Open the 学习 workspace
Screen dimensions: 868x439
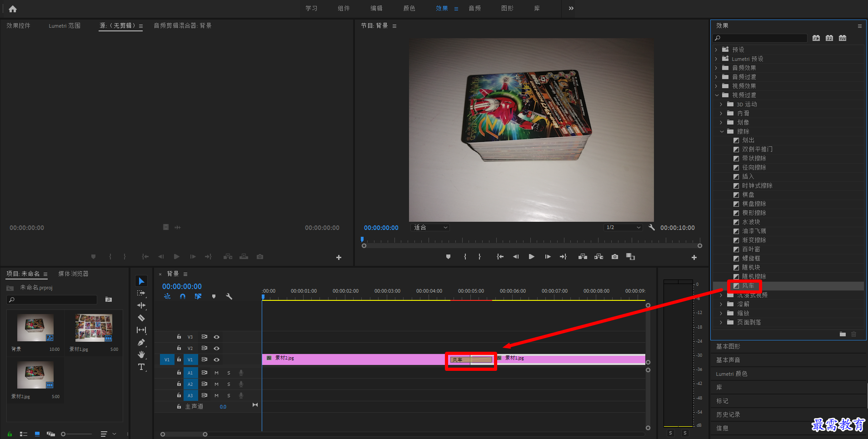pos(311,8)
